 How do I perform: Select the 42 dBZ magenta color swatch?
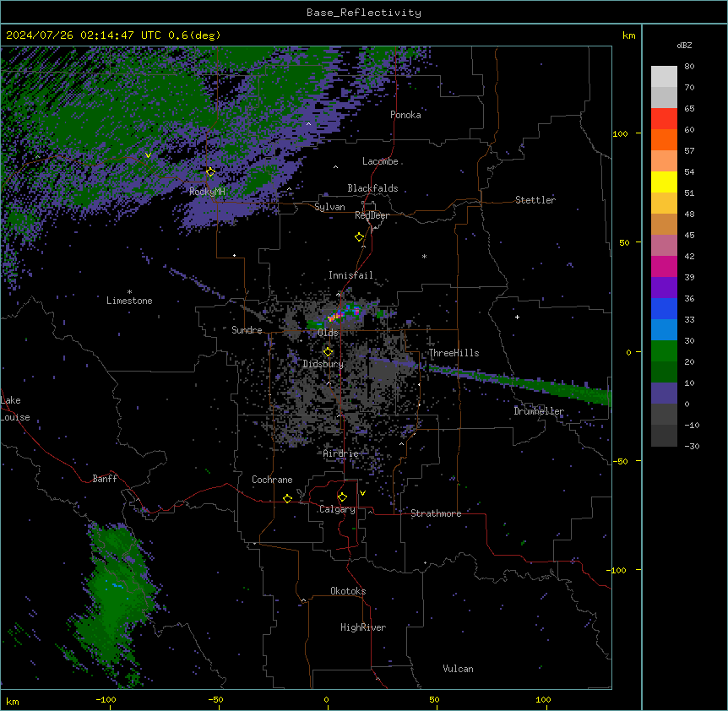pos(664,266)
